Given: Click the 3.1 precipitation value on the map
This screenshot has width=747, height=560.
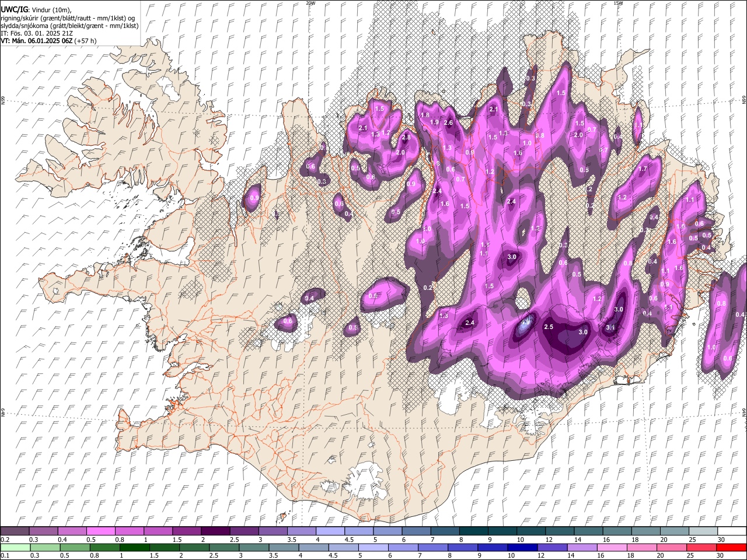Looking at the screenshot, I should point(610,328).
